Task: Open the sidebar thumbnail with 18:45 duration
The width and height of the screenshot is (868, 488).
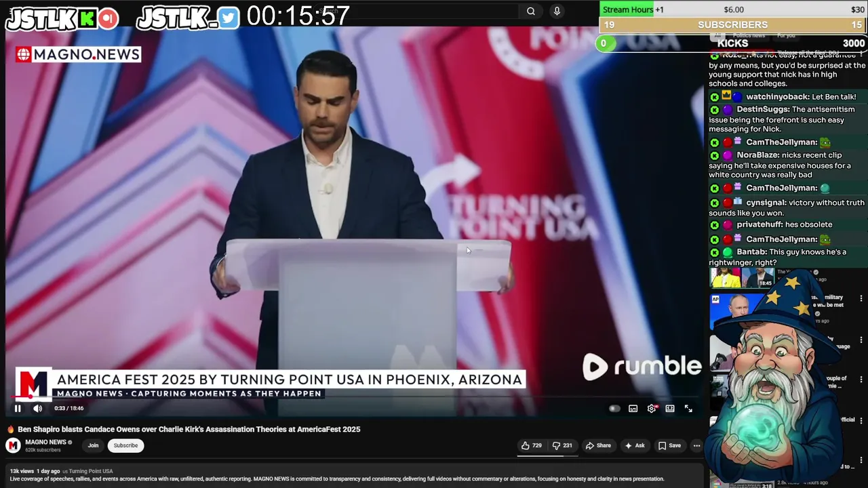Action: point(742,278)
